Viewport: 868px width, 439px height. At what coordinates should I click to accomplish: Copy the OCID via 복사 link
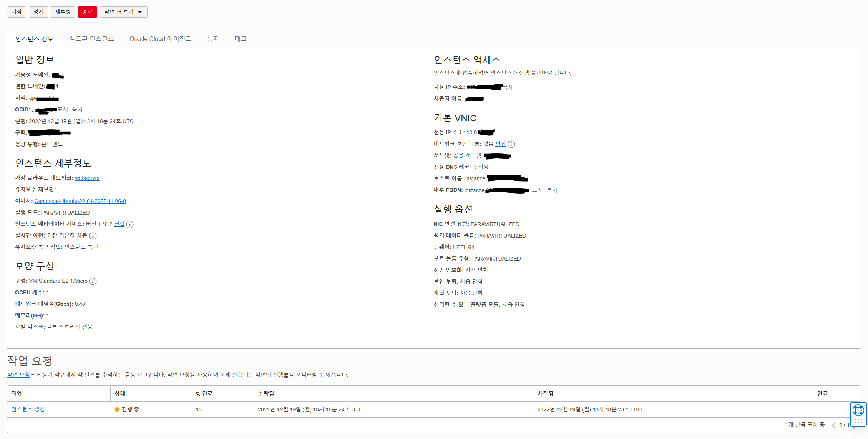pyautogui.click(x=77, y=110)
